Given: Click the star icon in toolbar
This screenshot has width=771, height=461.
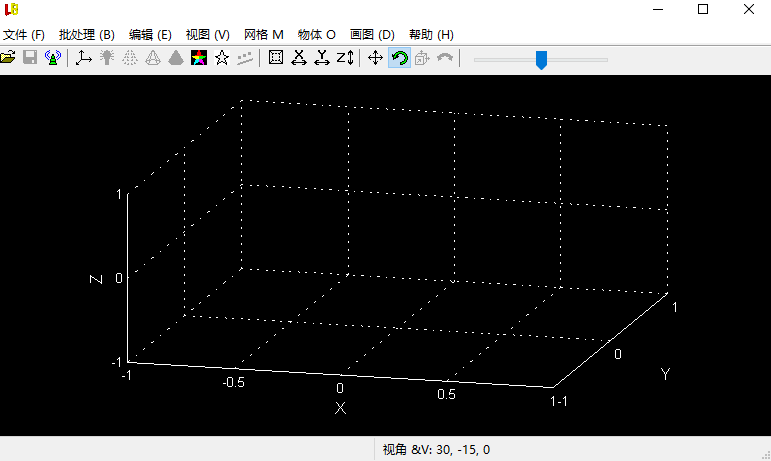Looking at the screenshot, I should click(x=222, y=58).
